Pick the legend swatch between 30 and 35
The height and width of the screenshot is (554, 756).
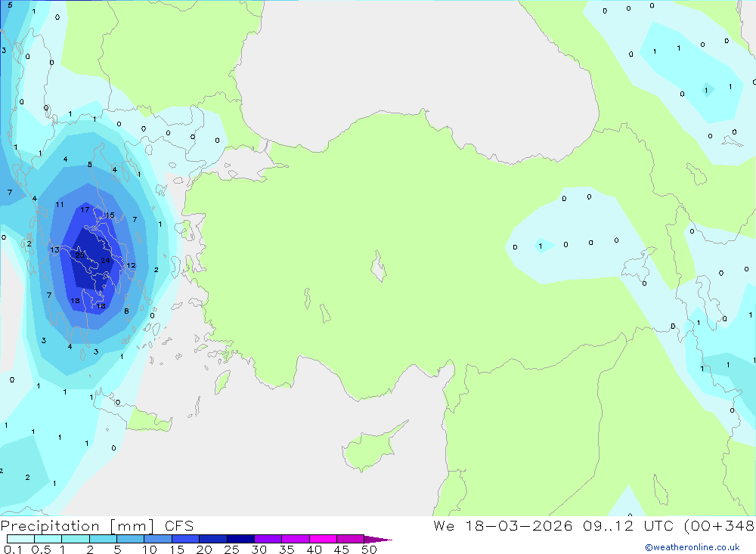[x=268, y=539]
